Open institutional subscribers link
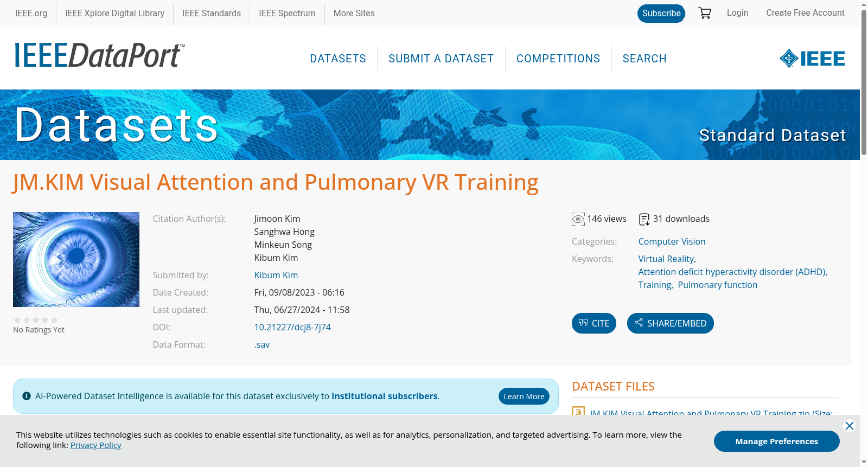 click(385, 396)
